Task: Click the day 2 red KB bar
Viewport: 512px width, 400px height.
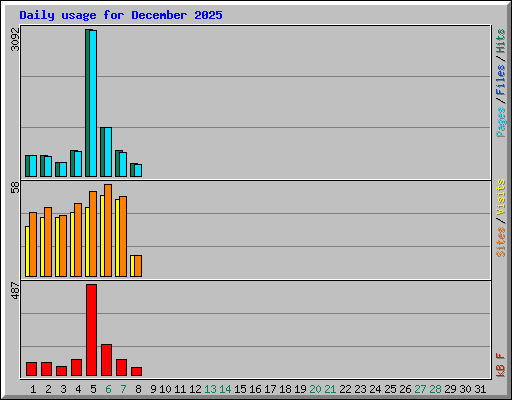Action: coord(46,369)
